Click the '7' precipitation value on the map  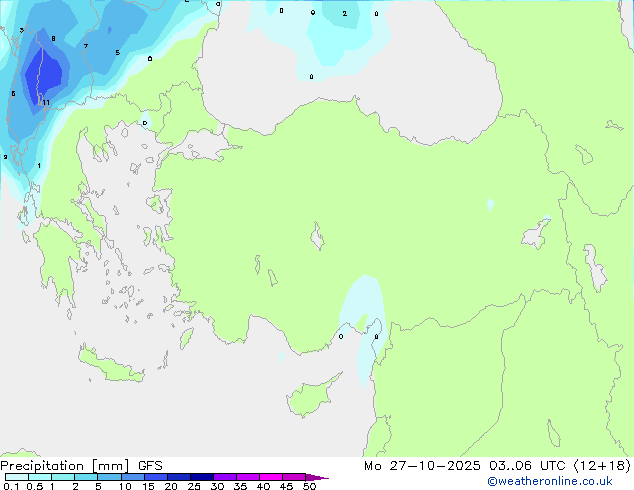point(86,46)
